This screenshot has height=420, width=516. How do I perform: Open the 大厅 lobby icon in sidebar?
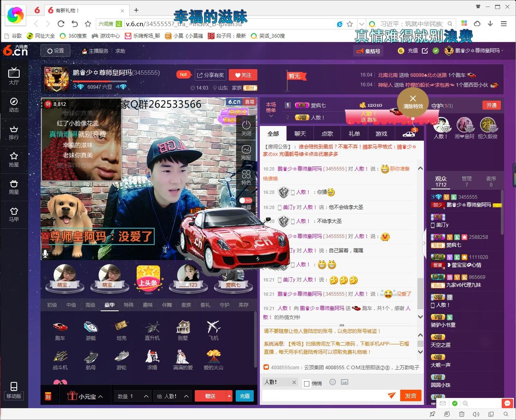click(14, 76)
